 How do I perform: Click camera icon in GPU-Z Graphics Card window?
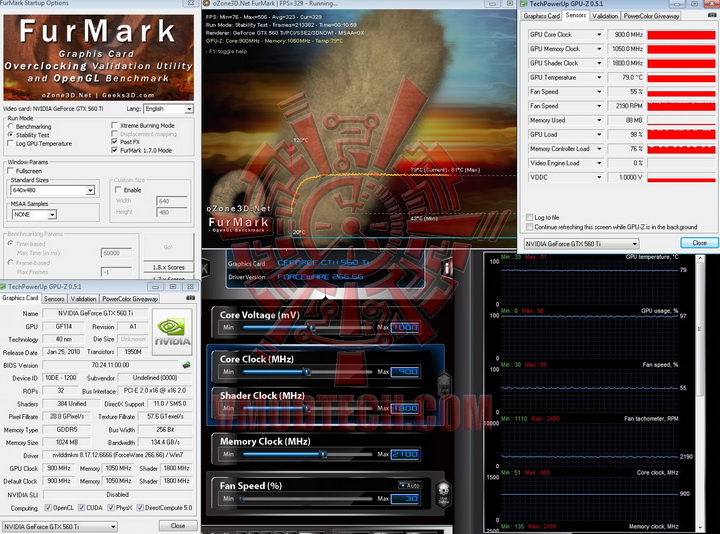pyautogui.click(x=191, y=298)
